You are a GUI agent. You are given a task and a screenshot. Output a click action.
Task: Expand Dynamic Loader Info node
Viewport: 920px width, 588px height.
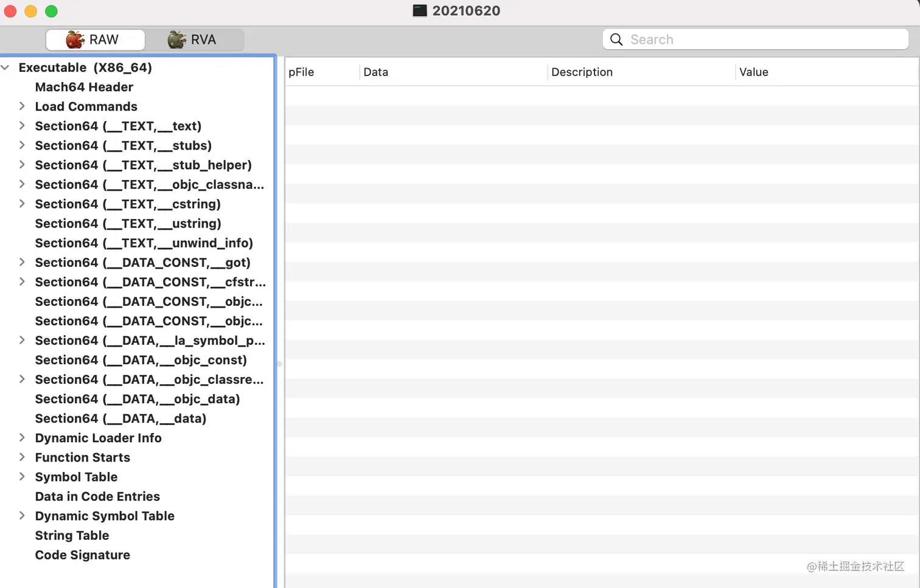pyautogui.click(x=22, y=437)
